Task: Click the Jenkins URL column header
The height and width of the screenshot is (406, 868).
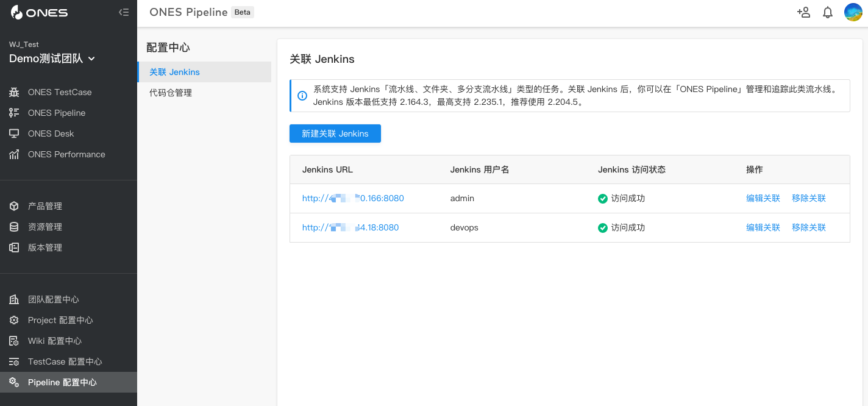Action: 327,169
